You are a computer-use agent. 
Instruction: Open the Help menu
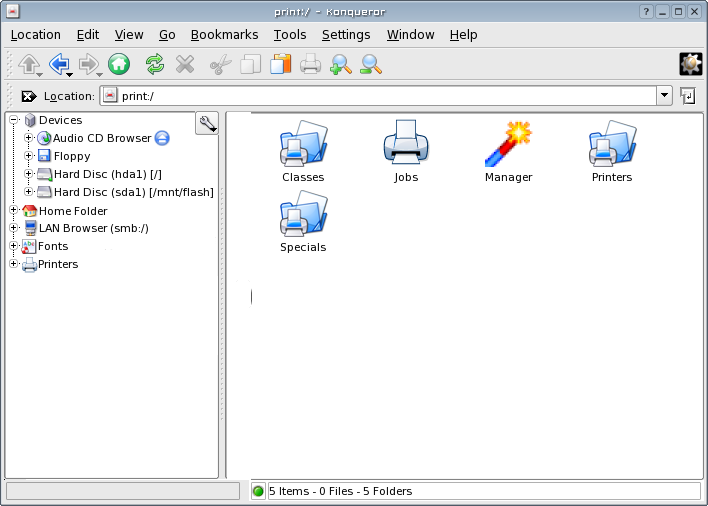[x=463, y=35]
